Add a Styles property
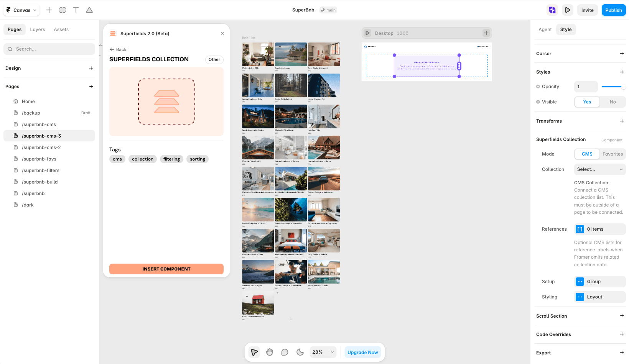This screenshot has width=629, height=364. click(x=622, y=72)
